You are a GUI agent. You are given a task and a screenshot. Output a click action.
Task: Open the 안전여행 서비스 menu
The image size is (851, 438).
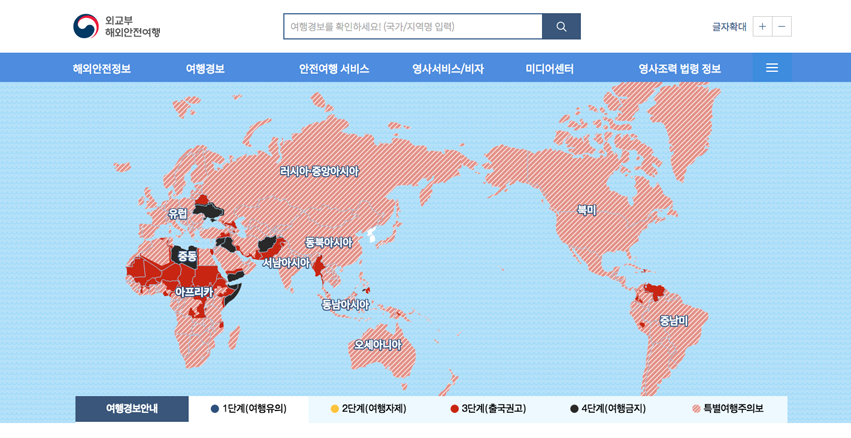coord(334,69)
